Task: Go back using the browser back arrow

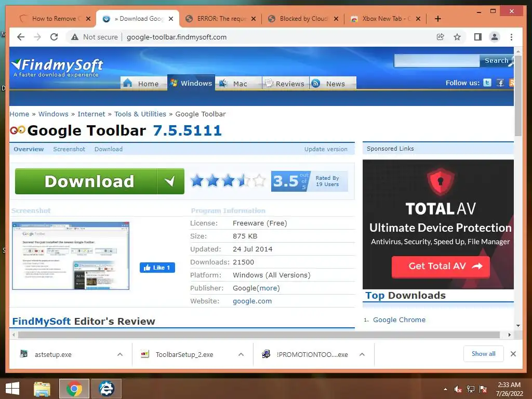Action: pyautogui.click(x=21, y=37)
